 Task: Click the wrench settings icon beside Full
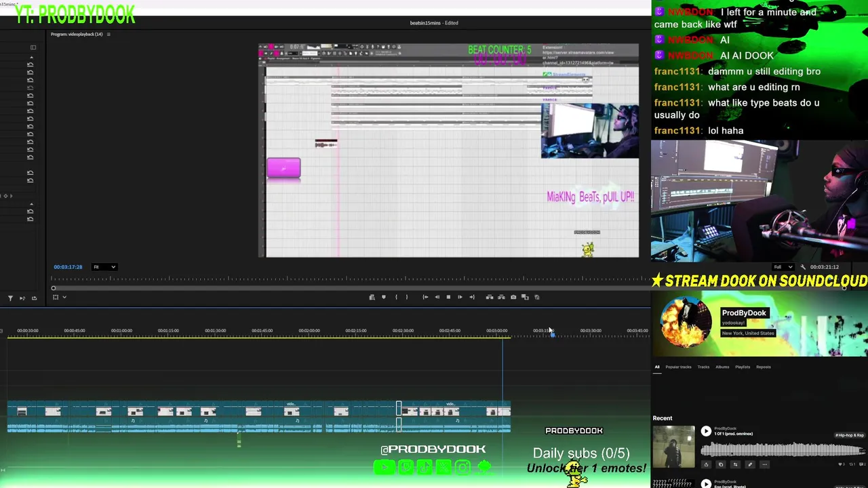803,267
